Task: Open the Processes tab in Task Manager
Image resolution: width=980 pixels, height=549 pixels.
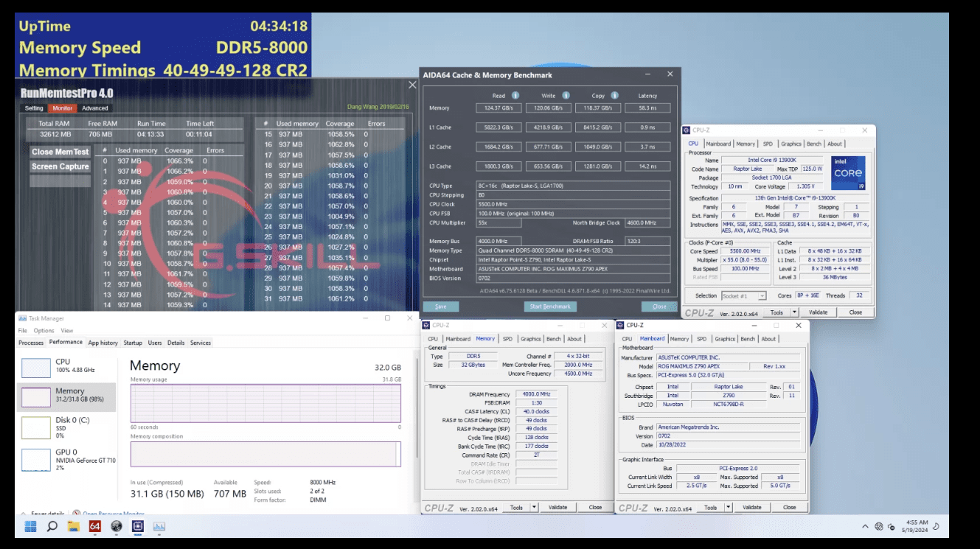Action: [x=31, y=343]
